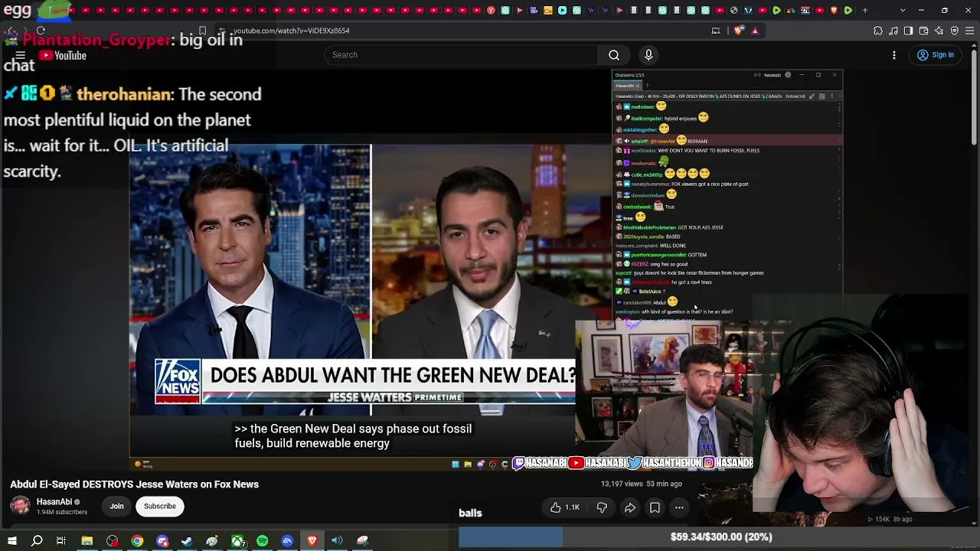Screen dimensions: 980x551
Task: Open the HasanAbi channel name link
Action: [54, 502]
